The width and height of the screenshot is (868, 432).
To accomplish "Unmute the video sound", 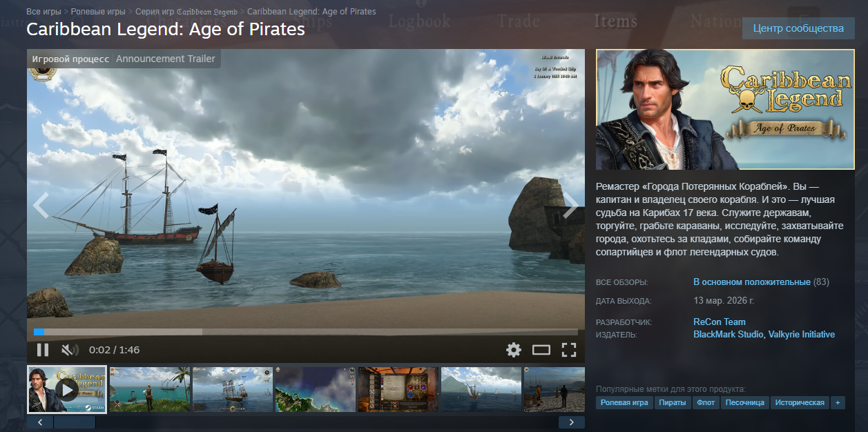I will coord(69,350).
